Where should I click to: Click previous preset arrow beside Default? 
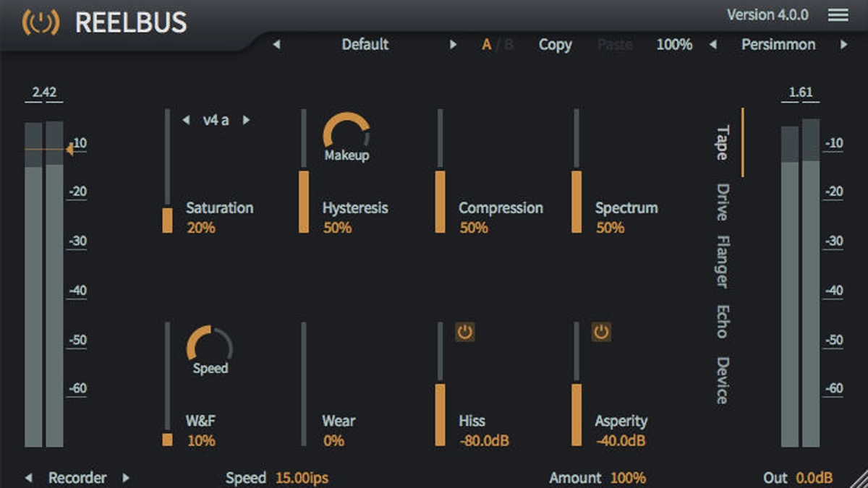pos(276,45)
